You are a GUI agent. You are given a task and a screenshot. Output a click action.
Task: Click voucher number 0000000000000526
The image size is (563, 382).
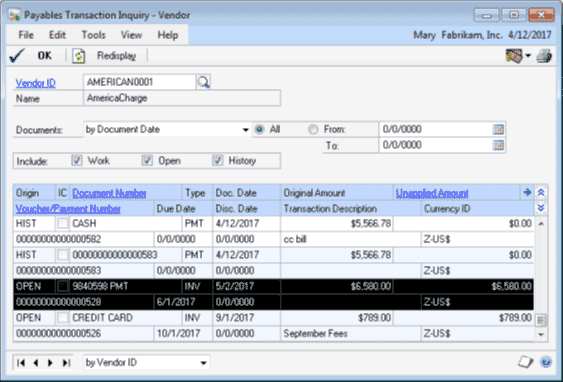tap(59, 334)
